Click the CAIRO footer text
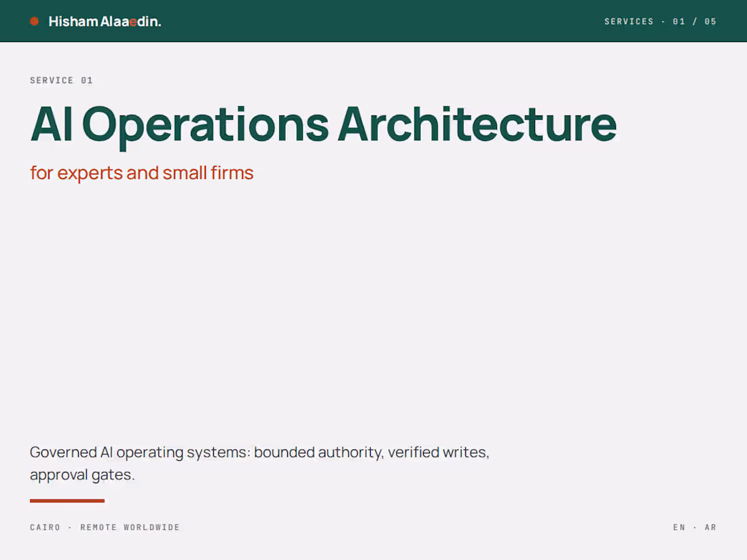Viewport: 747px width, 560px height. (x=45, y=527)
